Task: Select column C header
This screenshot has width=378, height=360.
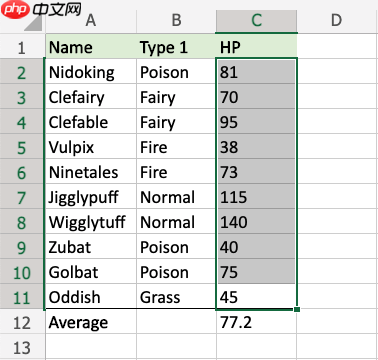Action: (256, 21)
